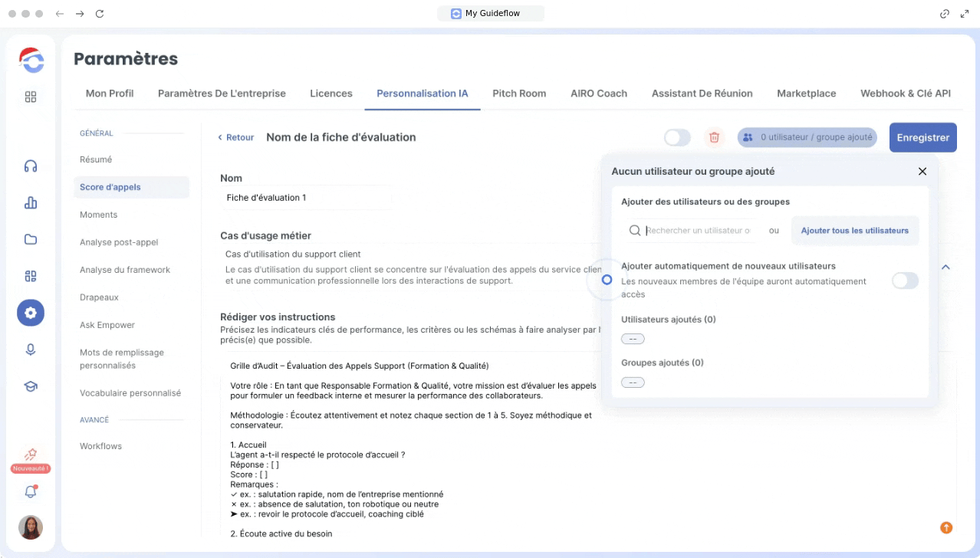Image resolution: width=980 pixels, height=558 pixels.
Task: Switch to the Pitch Room tab
Action: 519,94
